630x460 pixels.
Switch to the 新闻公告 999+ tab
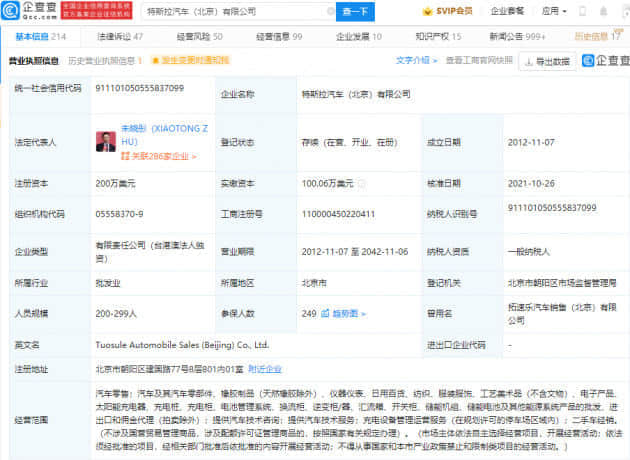point(517,37)
